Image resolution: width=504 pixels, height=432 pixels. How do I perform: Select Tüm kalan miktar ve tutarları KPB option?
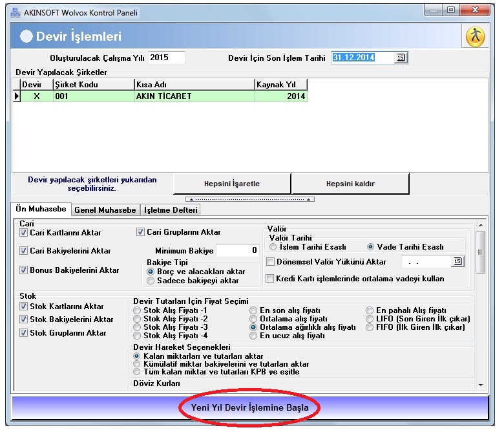click(x=137, y=371)
